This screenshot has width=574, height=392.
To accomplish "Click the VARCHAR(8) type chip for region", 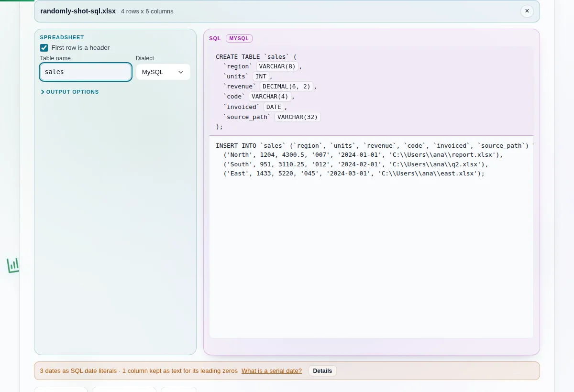I will point(277,66).
